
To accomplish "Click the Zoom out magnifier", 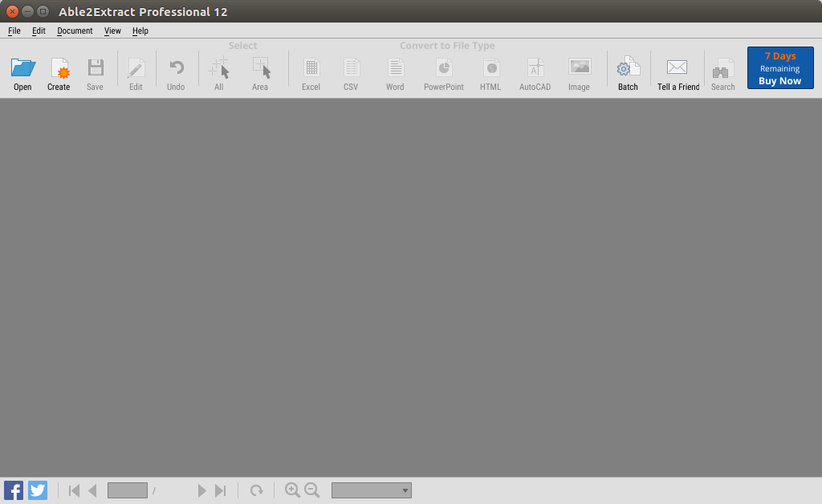I will pyautogui.click(x=311, y=490).
